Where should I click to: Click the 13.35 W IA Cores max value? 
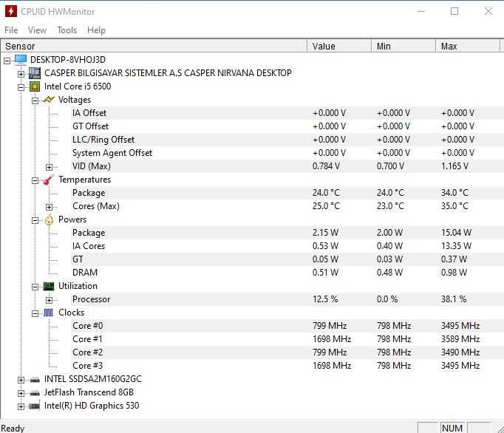[456, 246]
